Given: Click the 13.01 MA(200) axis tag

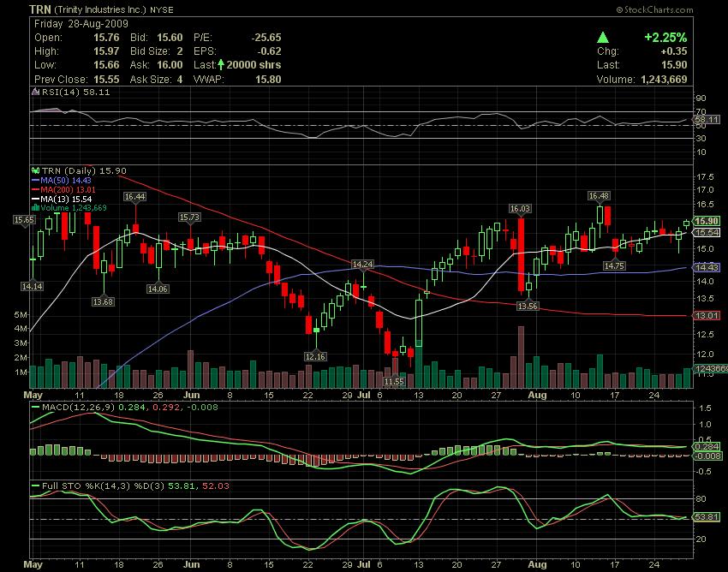Looking at the screenshot, I should point(707,316).
